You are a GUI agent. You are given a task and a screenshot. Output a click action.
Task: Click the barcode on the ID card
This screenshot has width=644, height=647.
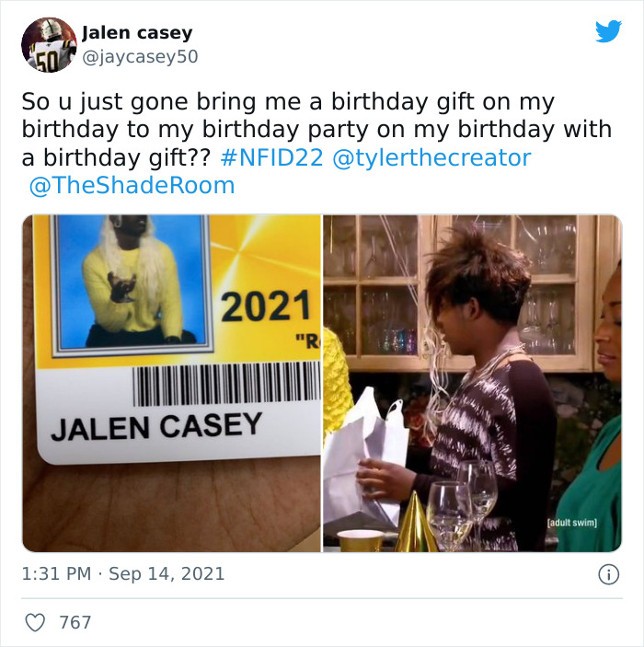pyautogui.click(x=226, y=384)
